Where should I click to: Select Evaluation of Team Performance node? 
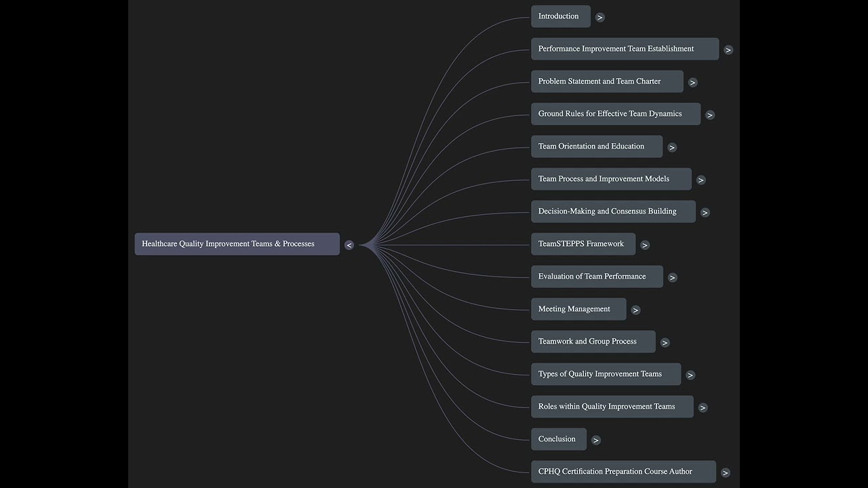click(x=597, y=277)
